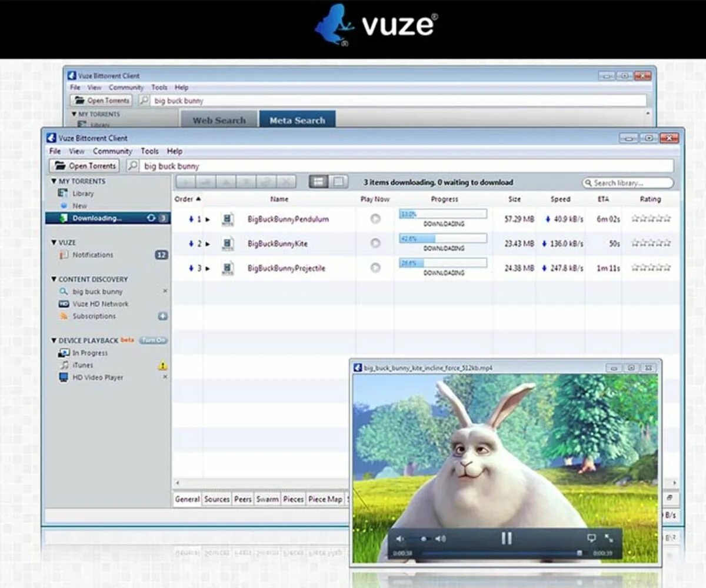Viewport: 706px width, 588px height.
Task: Collapse the MY TORRENTS section in the front window
Action: [x=54, y=181]
